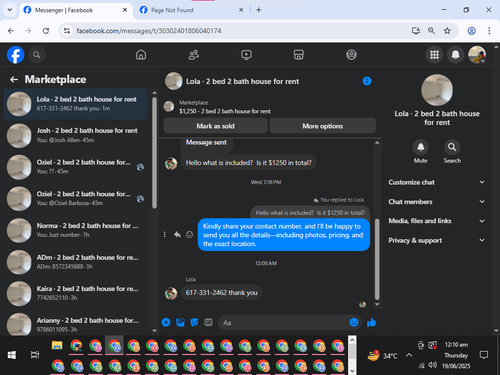Search in conversation via magnifier icon
The width and height of the screenshot is (500, 375).
pyautogui.click(x=452, y=147)
